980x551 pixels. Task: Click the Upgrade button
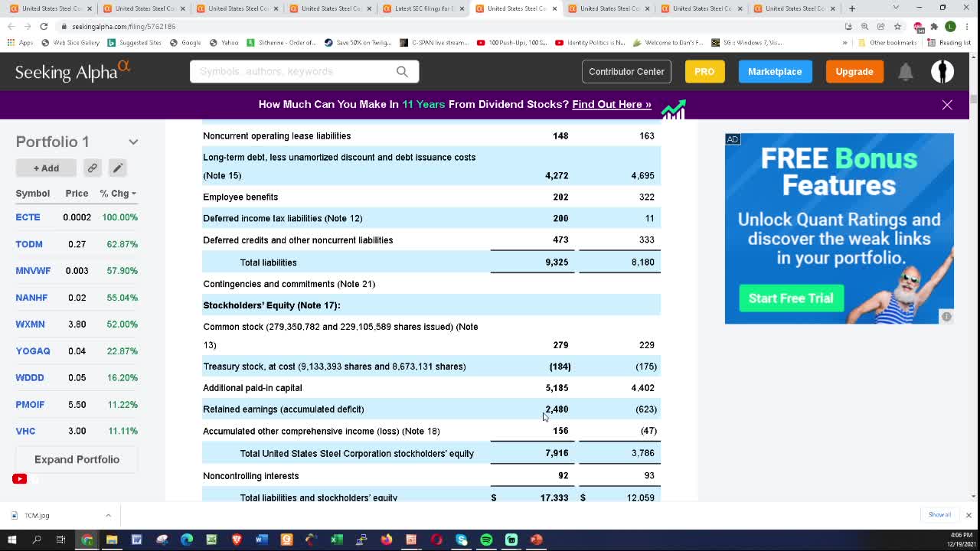tap(854, 71)
